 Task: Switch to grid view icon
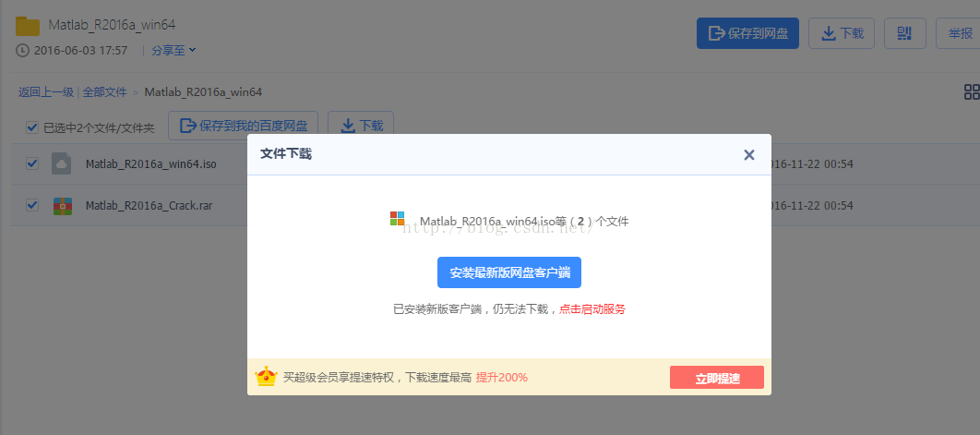[972, 92]
